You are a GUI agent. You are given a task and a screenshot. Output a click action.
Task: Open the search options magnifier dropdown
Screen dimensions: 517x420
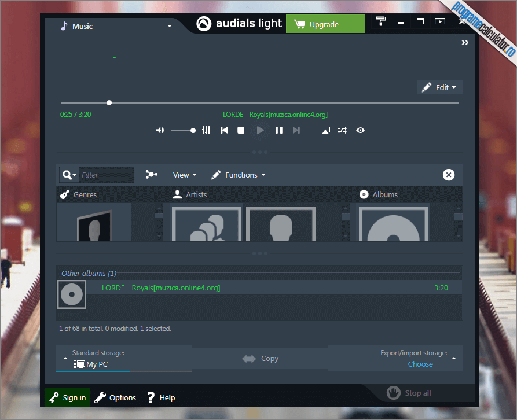[x=69, y=175]
